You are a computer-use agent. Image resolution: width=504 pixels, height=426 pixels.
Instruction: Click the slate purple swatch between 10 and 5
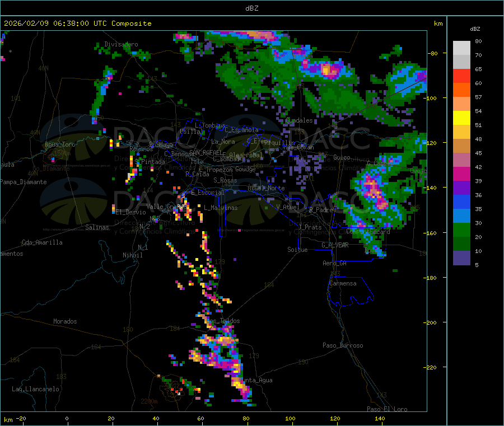point(461,258)
